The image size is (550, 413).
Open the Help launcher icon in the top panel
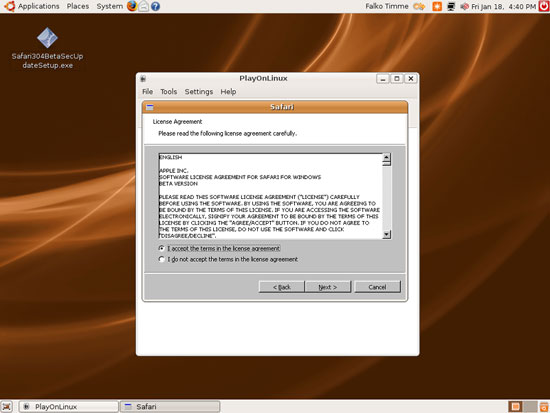(x=155, y=6)
